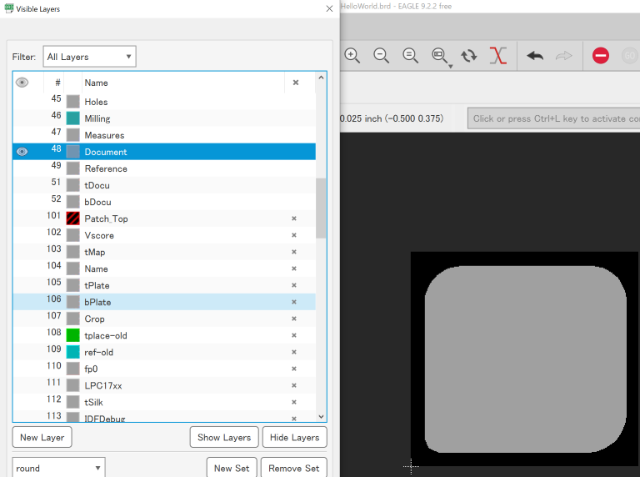Click the Patch_Top red hatched swatch
The width and height of the screenshot is (640, 477).
click(x=73, y=219)
